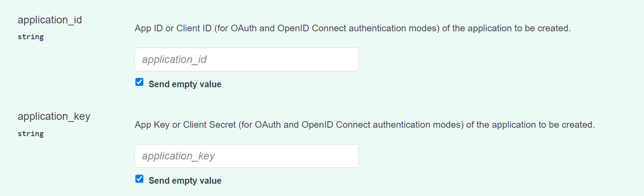Focus the field showing placeholder 'application_id'
Image resolution: width=644 pixels, height=196 pixels.
(246, 59)
